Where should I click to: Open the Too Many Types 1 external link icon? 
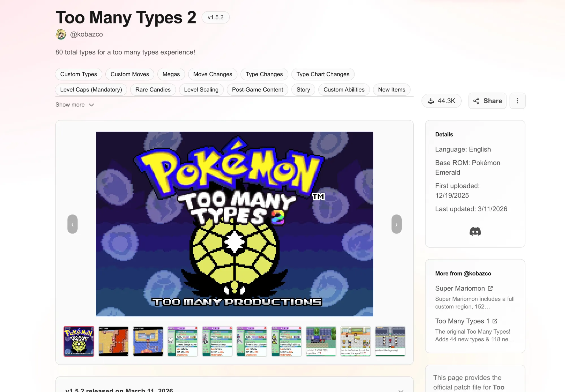tap(495, 321)
